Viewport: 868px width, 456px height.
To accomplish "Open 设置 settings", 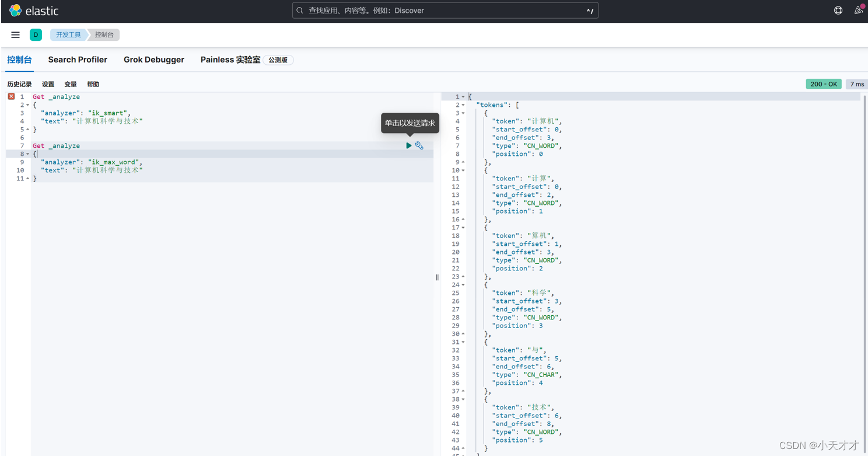I will [x=48, y=84].
